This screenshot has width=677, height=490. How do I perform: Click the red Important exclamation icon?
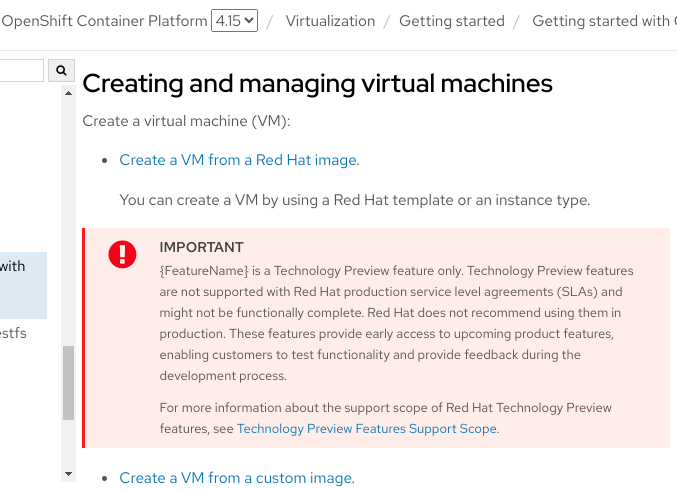(x=122, y=254)
